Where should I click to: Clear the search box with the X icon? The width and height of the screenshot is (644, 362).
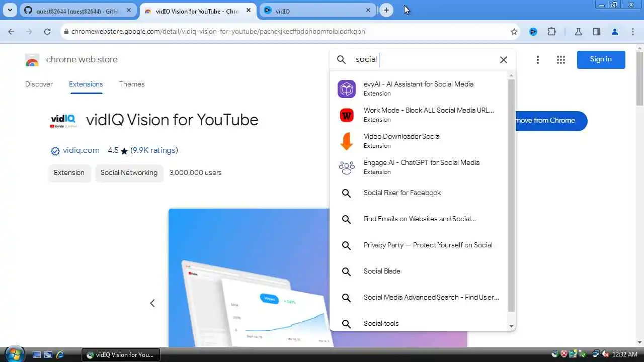[503, 60]
